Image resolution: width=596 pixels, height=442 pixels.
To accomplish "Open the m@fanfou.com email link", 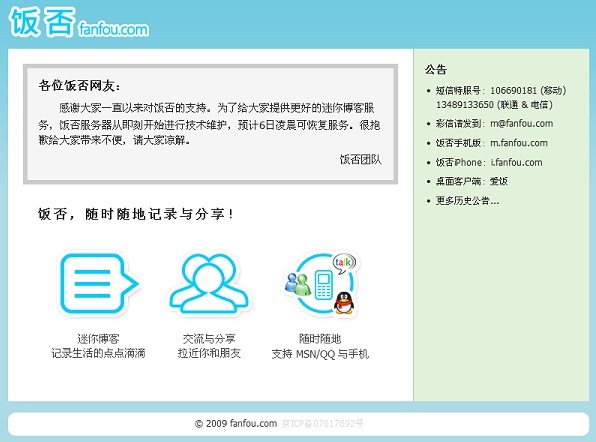I will point(522,124).
